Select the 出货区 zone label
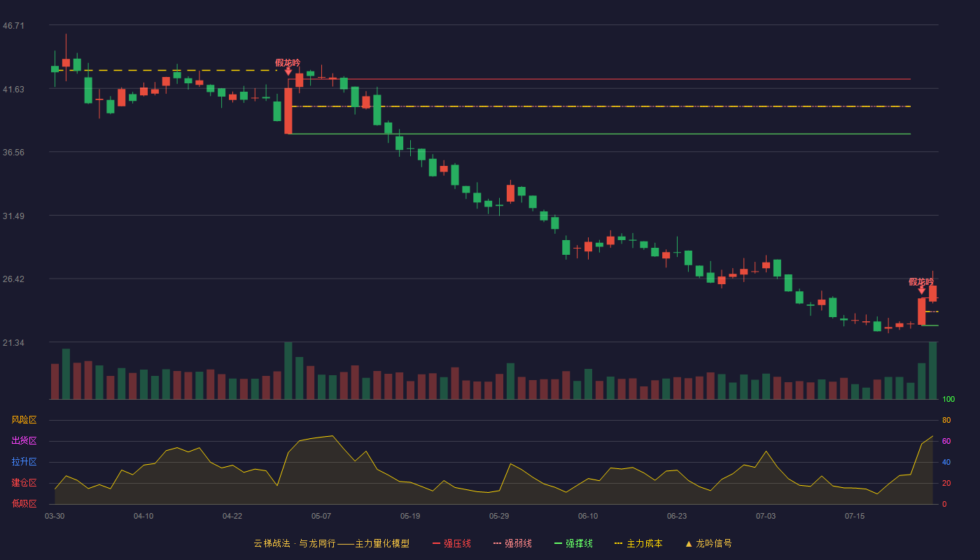The height and width of the screenshot is (560, 980). 24,441
